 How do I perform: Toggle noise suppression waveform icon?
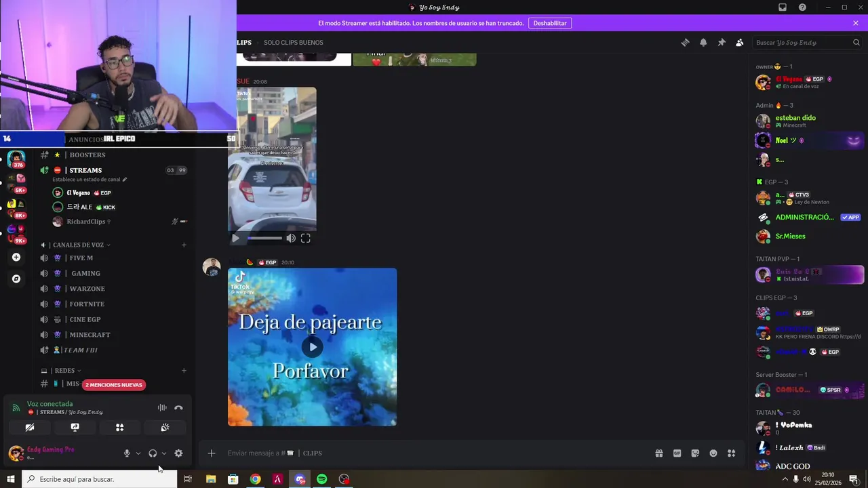coord(162,407)
